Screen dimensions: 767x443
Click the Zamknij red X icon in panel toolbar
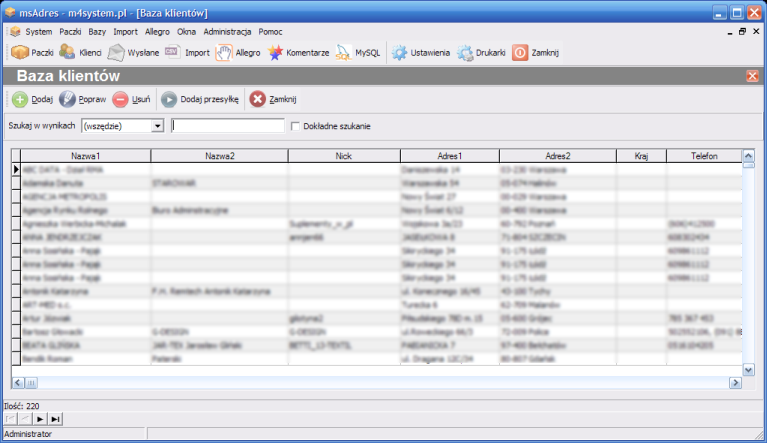click(257, 99)
